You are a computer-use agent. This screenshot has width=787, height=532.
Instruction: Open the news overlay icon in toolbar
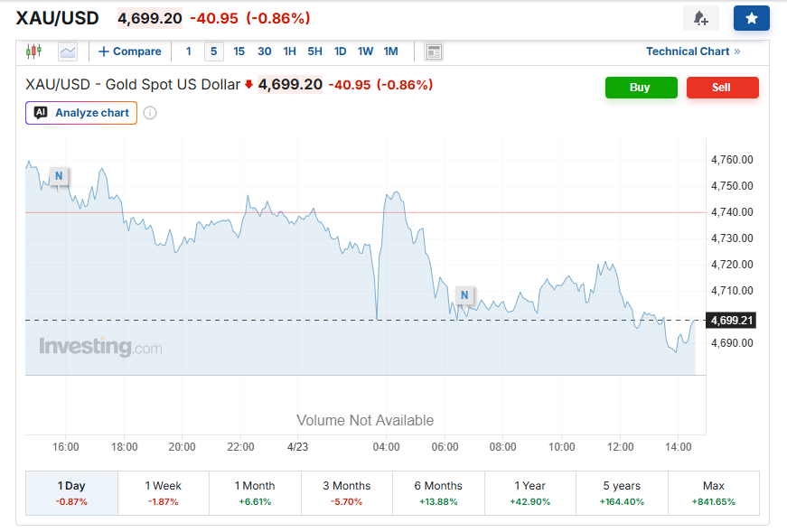[x=434, y=51]
